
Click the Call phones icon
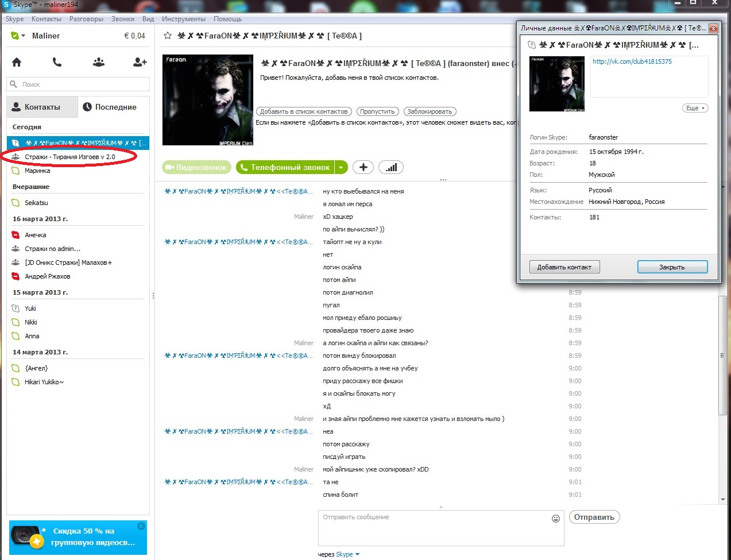[x=57, y=62]
